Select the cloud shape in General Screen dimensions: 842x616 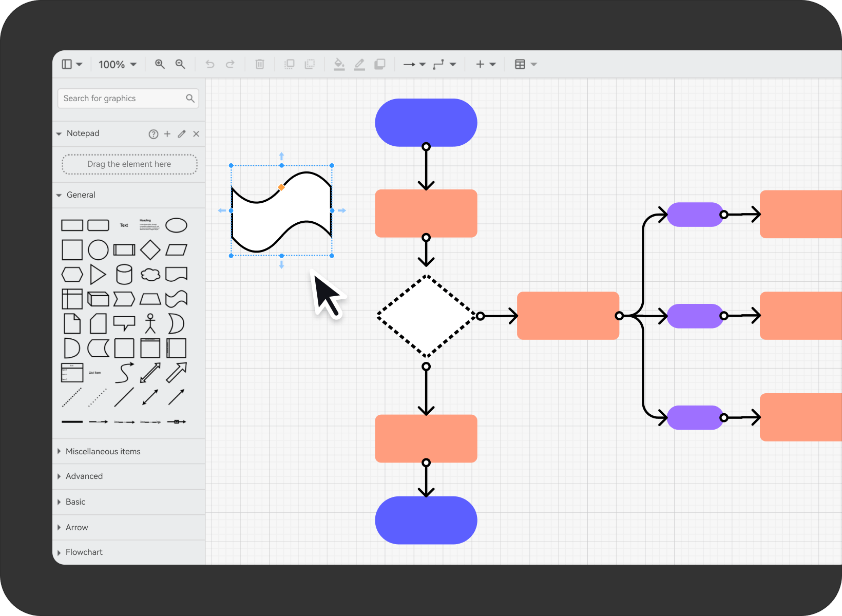[150, 275]
